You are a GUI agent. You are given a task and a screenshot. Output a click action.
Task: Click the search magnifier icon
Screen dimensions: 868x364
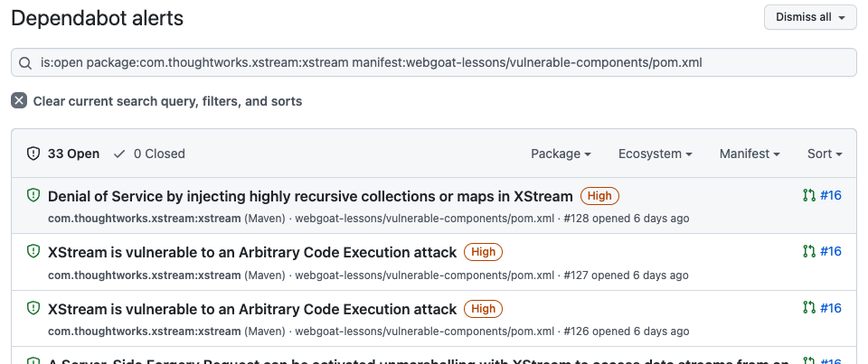(x=25, y=63)
